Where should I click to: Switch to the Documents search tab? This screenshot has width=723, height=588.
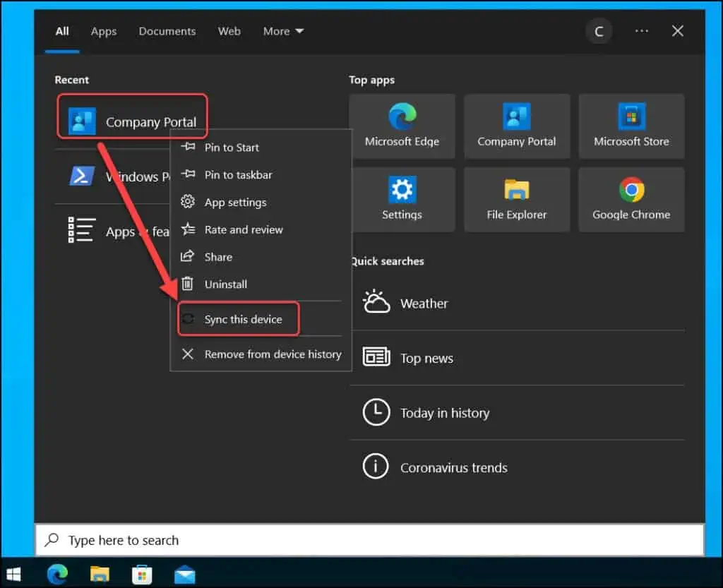(167, 31)
